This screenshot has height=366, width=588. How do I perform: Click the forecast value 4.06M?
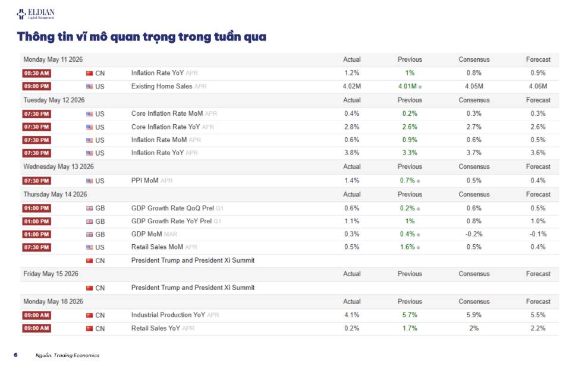tap(538, 86)
